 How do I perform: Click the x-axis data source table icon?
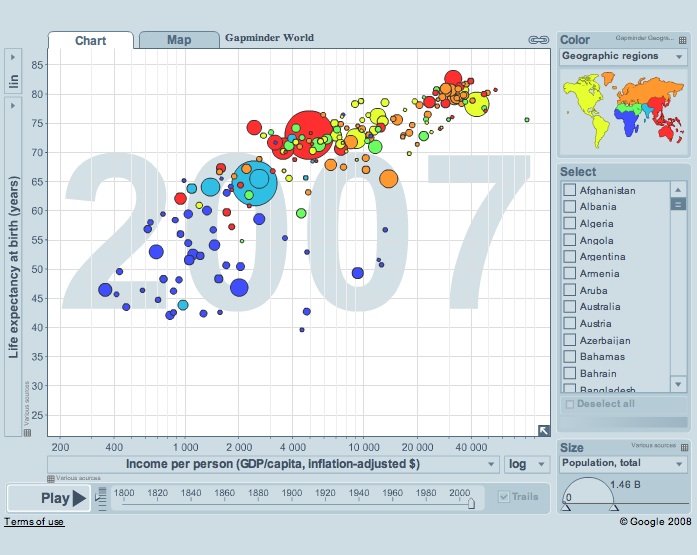click(x=51, y=479)
